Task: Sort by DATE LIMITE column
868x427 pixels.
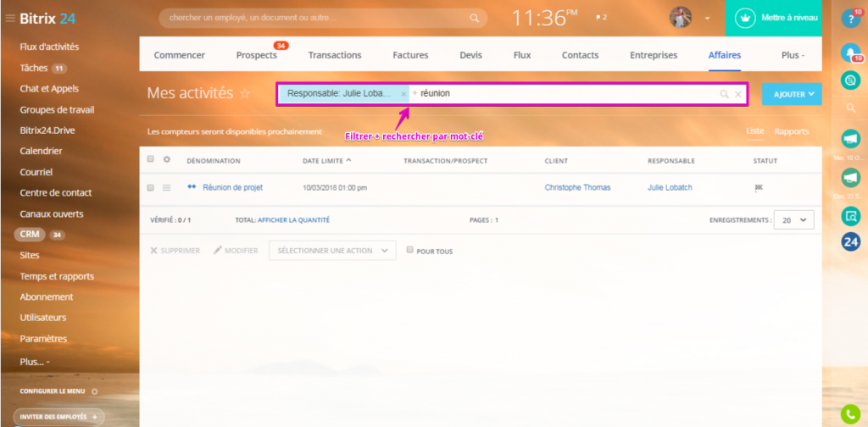Action: pyautogui.click(x=326, y=161)
